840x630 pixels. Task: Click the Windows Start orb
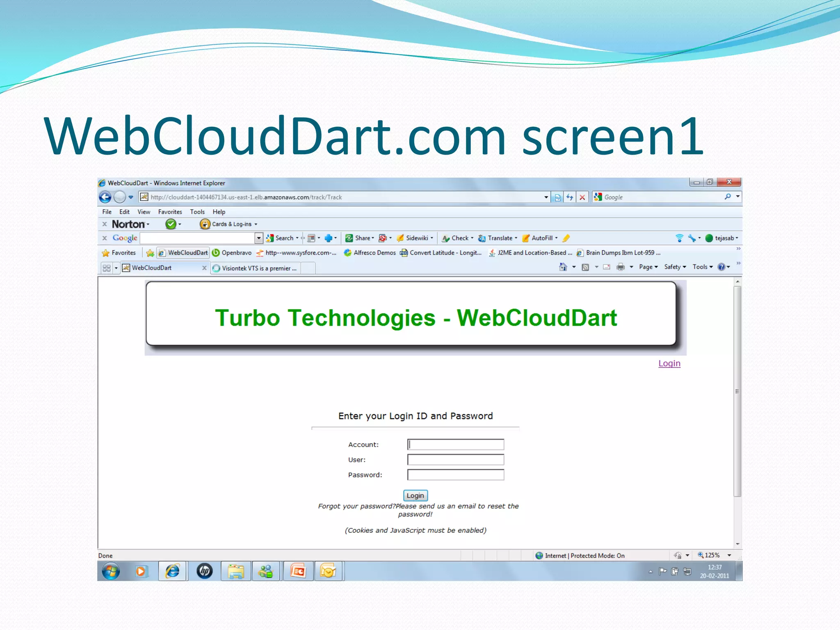[111, 571]
